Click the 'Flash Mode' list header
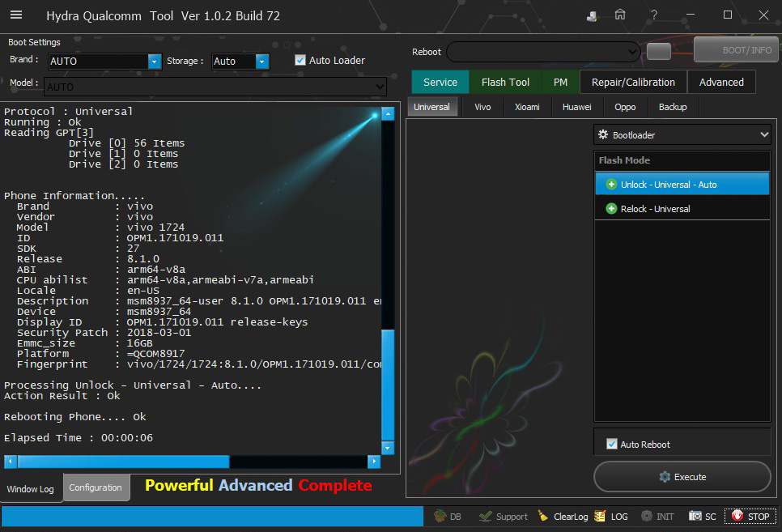 [x=624, y=160]
